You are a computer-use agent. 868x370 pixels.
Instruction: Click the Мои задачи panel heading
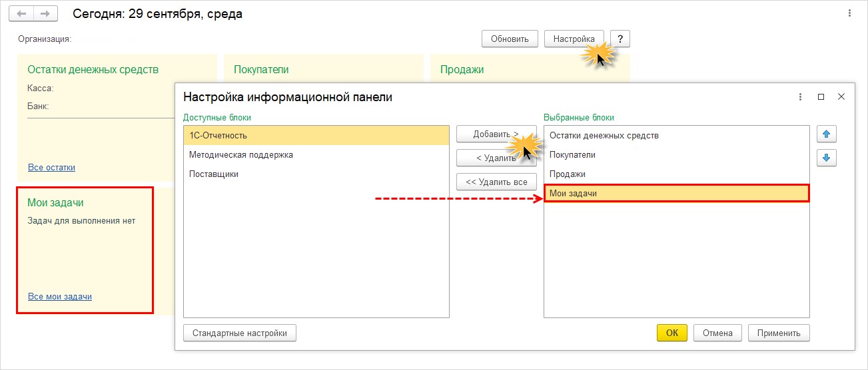pyautogui.click(x=56, y=202)
